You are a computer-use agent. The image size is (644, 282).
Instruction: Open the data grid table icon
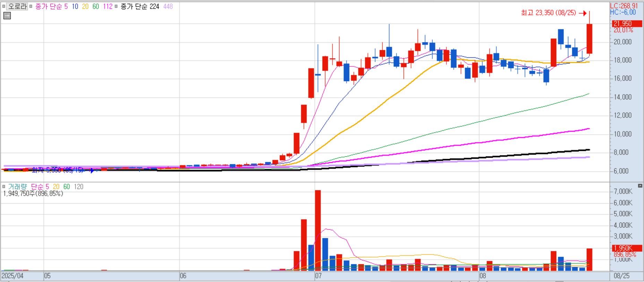coord(7,15)
